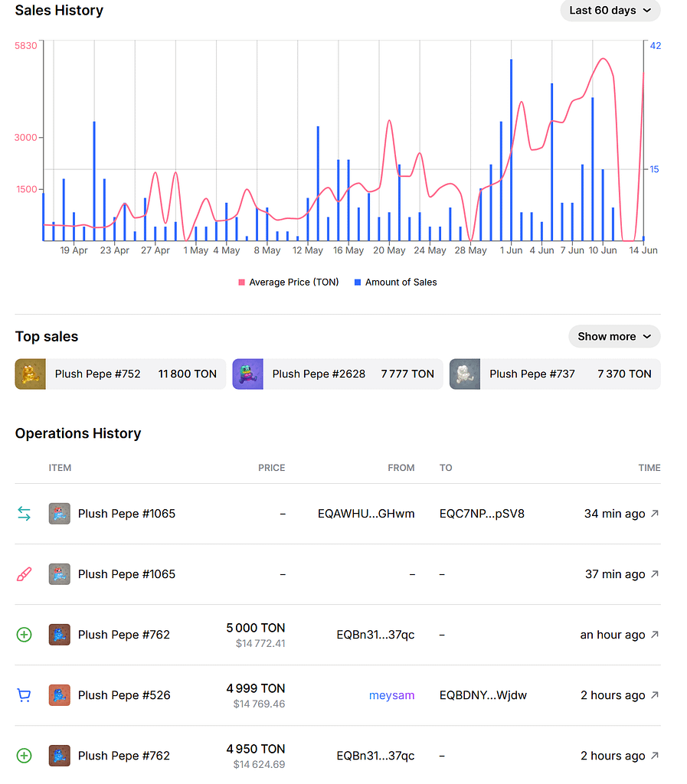The width and height of the screenshot is (687, 784).
Task: Click green plus icon on 5 000 TON row
Action: pos(24,635)
